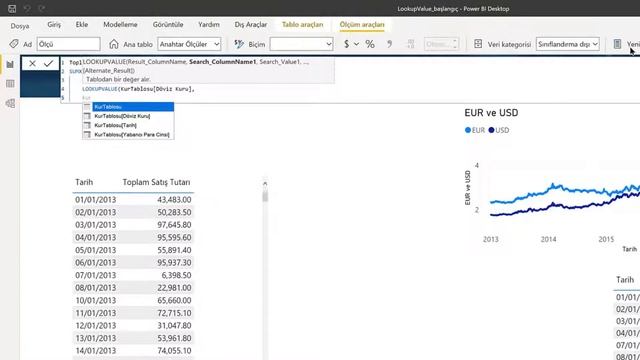
Task: Click the table vertical scrollbar thumb
Action: pyautogui.click(x=265, y=196)
